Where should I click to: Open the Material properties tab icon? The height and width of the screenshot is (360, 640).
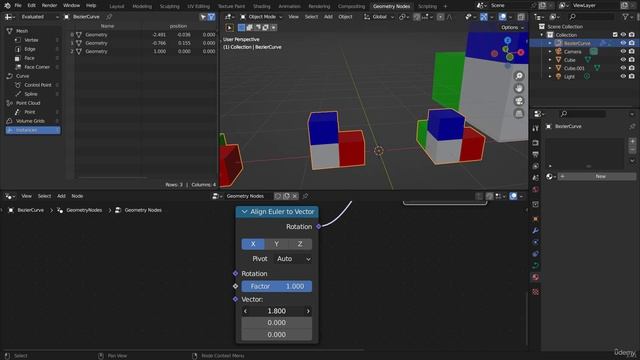point(536,277)
